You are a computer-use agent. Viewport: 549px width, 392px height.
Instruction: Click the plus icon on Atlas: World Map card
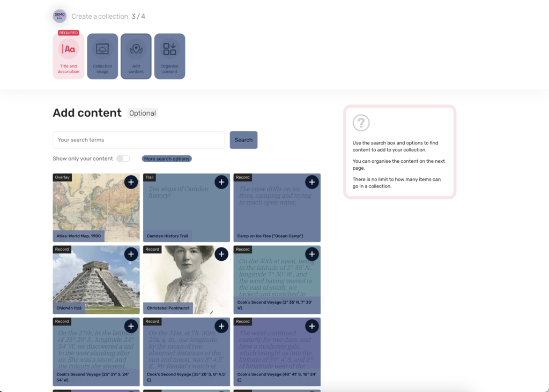131,182
